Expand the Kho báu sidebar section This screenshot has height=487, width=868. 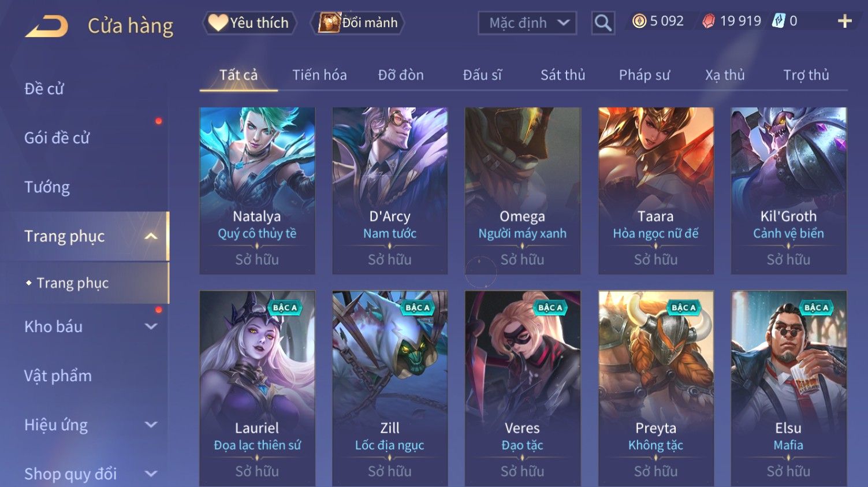click(151, 326)
